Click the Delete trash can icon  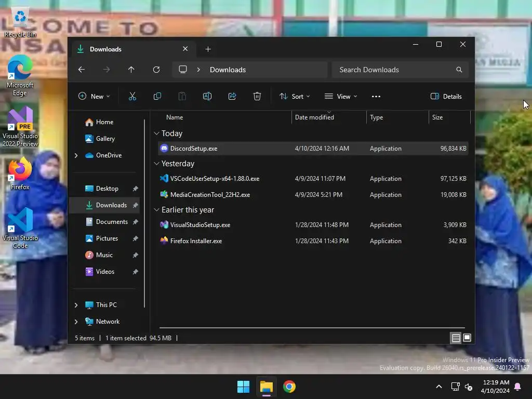tap(257, 96)
